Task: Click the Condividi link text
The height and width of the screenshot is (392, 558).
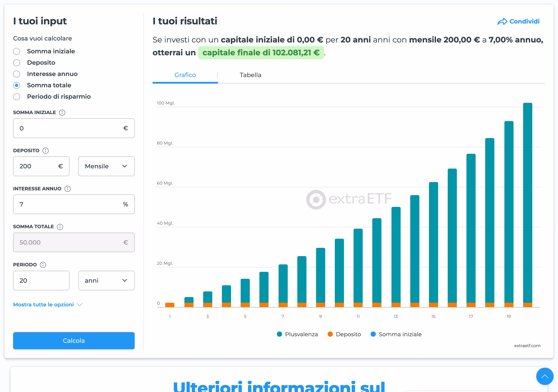Action: pos(524,21)
